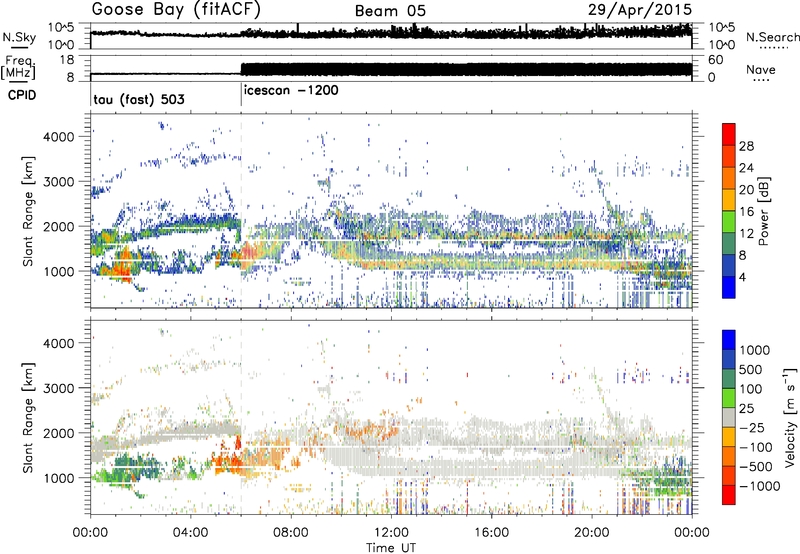The height and width of the screenshot is (554, 800).
Task: Click the '4000' tick on power panel
Action: [x=58, y=137]
